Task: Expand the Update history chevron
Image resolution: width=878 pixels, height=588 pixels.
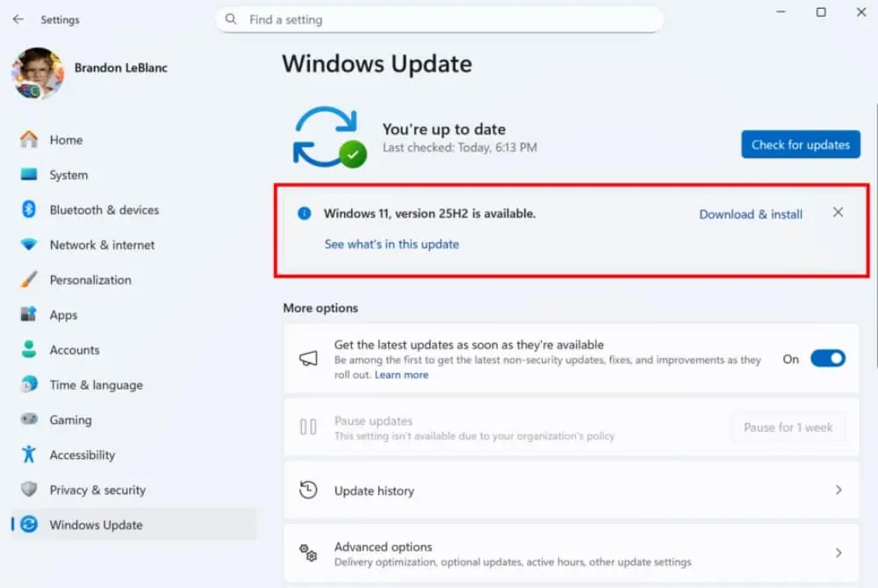Action: click(x=838, y=490)
